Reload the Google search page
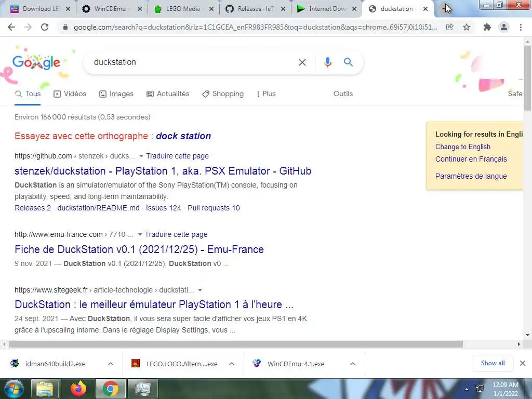Screen dimensions: 532x399 coord(45,27)
